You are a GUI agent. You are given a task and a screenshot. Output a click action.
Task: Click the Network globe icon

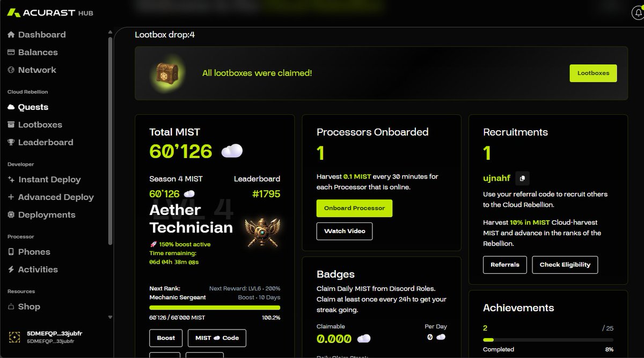coord(11,70)
